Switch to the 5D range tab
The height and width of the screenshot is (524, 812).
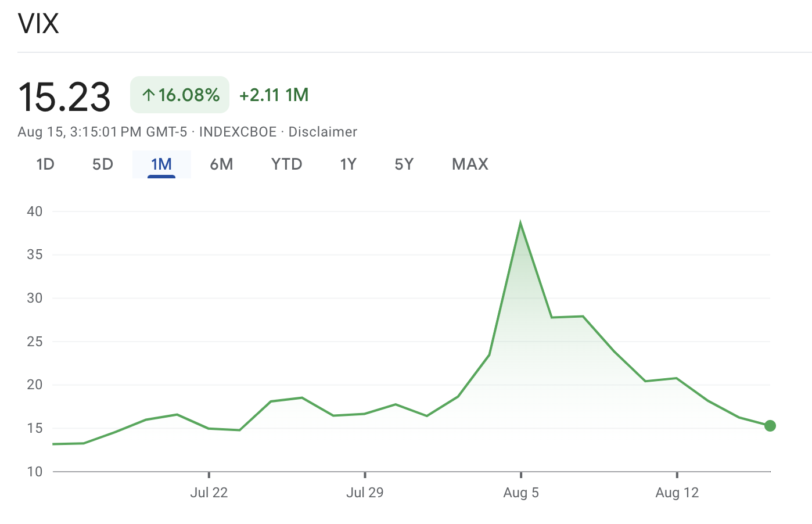(x=103, y=164)
